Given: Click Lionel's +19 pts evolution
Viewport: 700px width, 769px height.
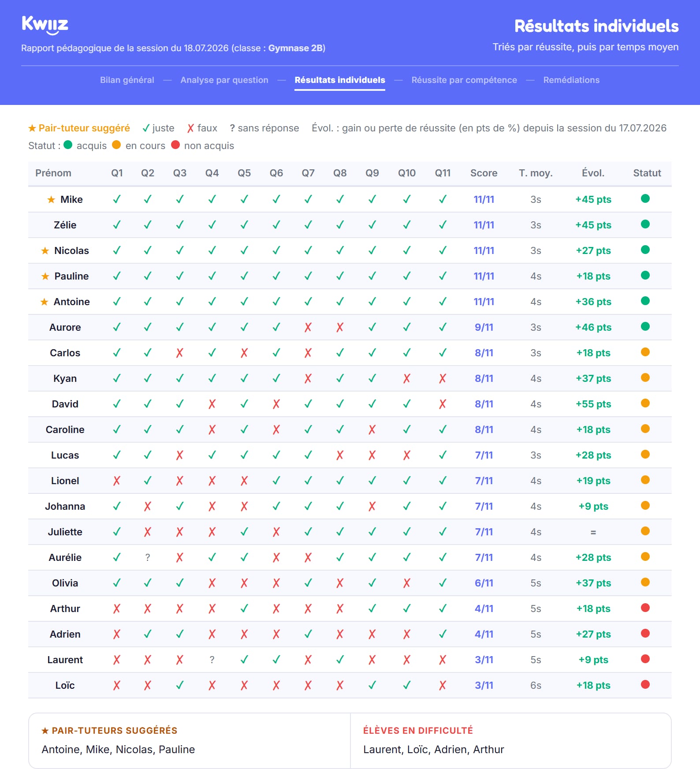Looking at the screenshot, I should click(x=593, y=481).
